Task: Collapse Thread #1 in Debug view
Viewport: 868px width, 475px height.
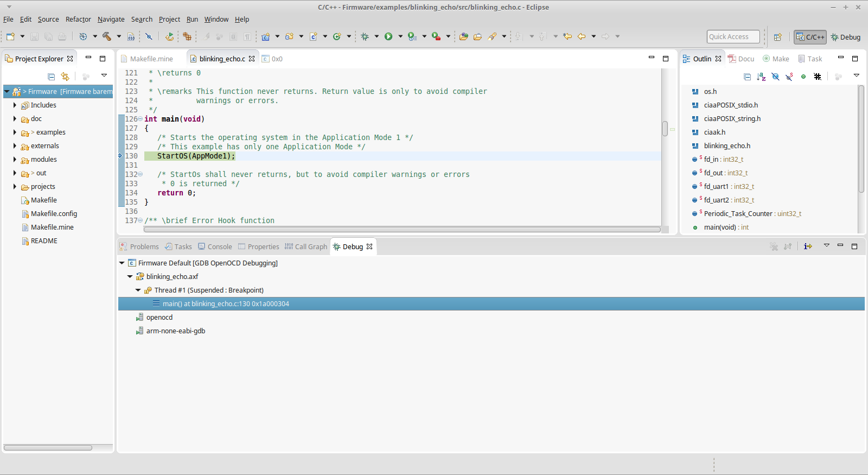Action: (138, 290)
